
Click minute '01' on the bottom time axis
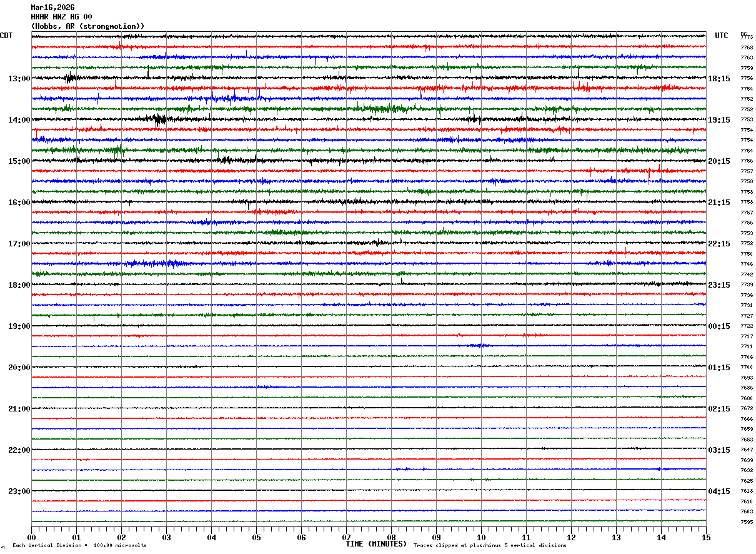(76, 538)
